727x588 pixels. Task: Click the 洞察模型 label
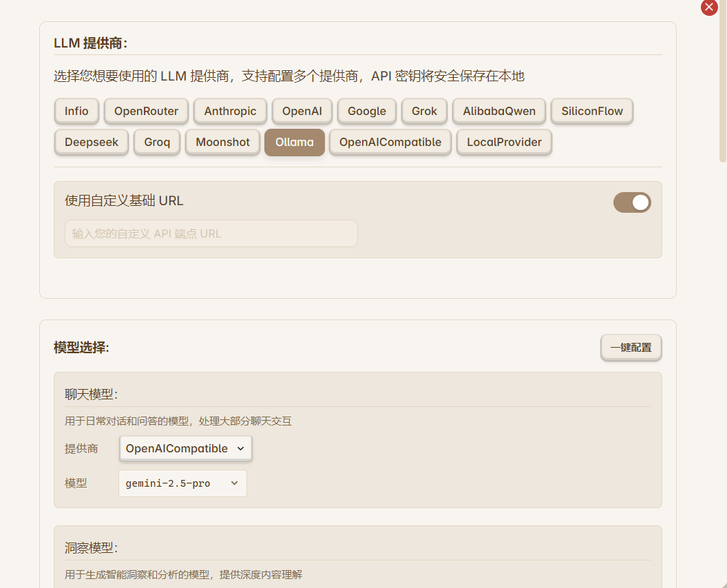(91, 548)
